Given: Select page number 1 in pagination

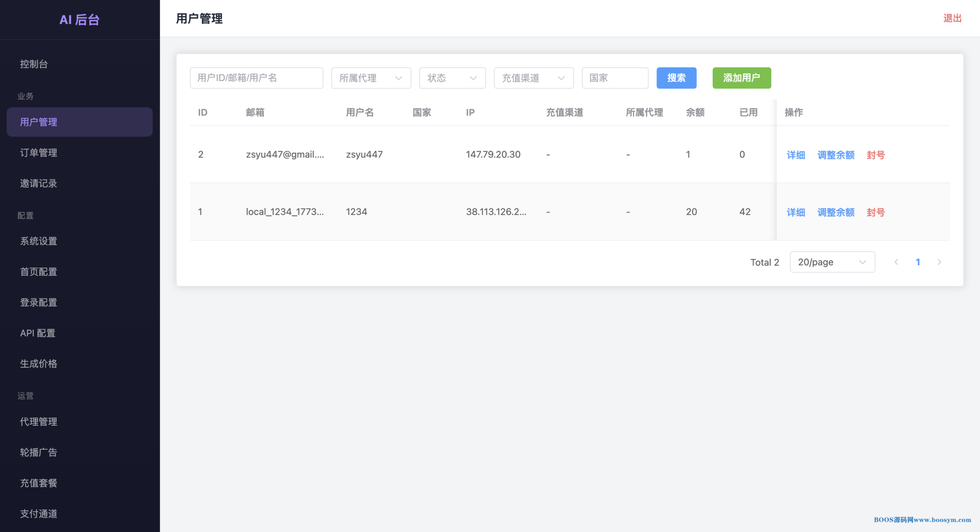Looking at the screenshot, I should tap(918, 262).
